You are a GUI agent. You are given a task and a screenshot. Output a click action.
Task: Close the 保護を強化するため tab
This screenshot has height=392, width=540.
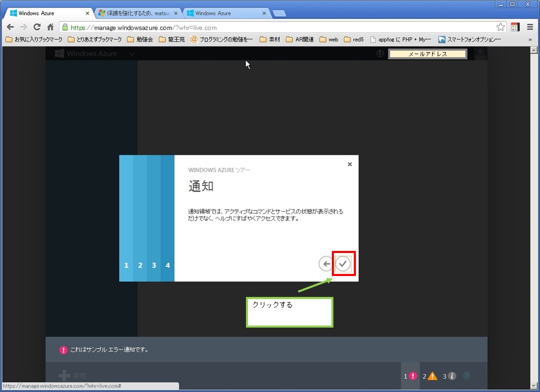(x=175, y=13)
